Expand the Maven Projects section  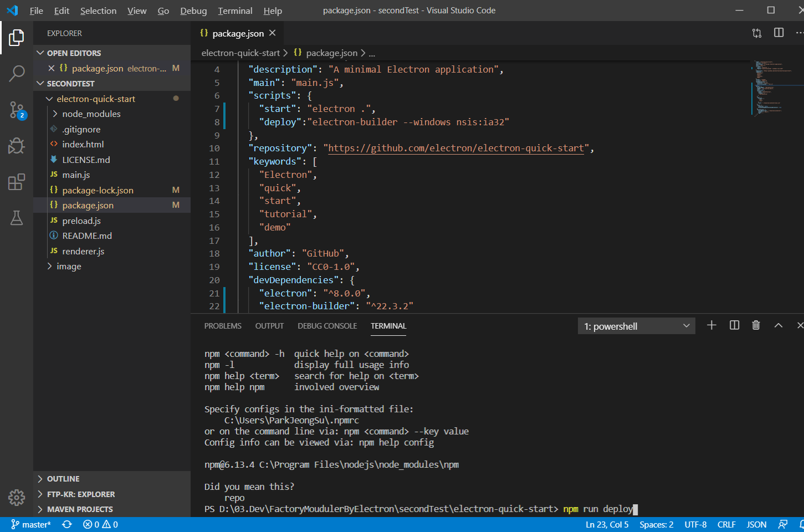coord(111,509)
